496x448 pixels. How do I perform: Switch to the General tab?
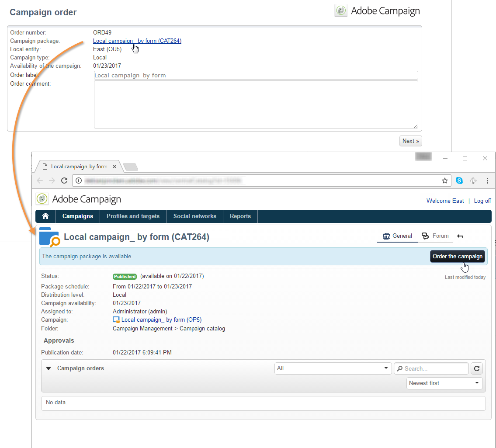point(397,236)
